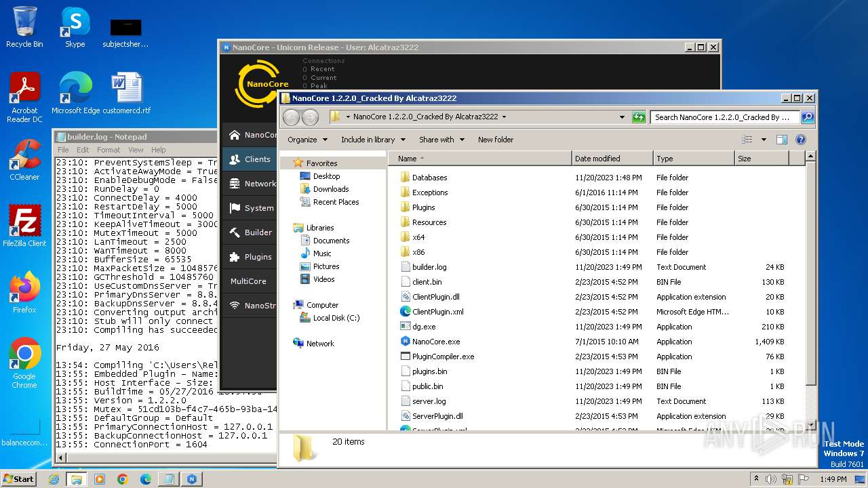
Task: Select Network in navigation pane
Action: (320, 344)
